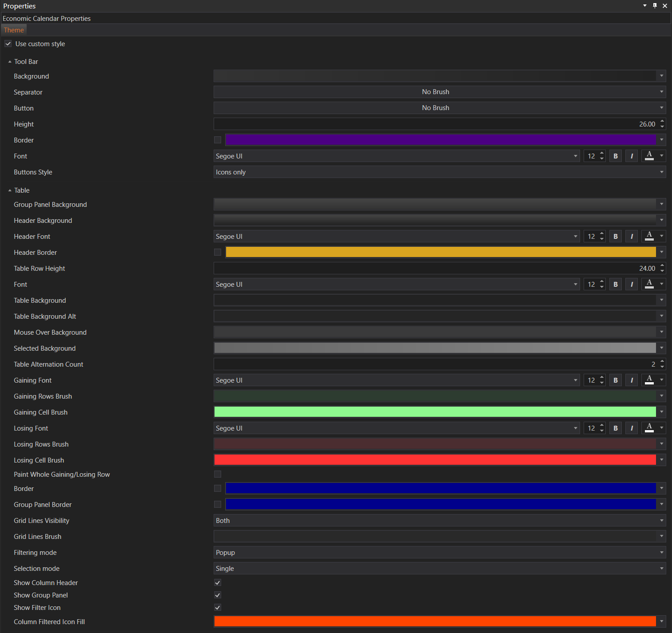Open Buttons Style dropdown showing Icons only
672x633 pixels.
pyautogui.click(x=439, y=172)
